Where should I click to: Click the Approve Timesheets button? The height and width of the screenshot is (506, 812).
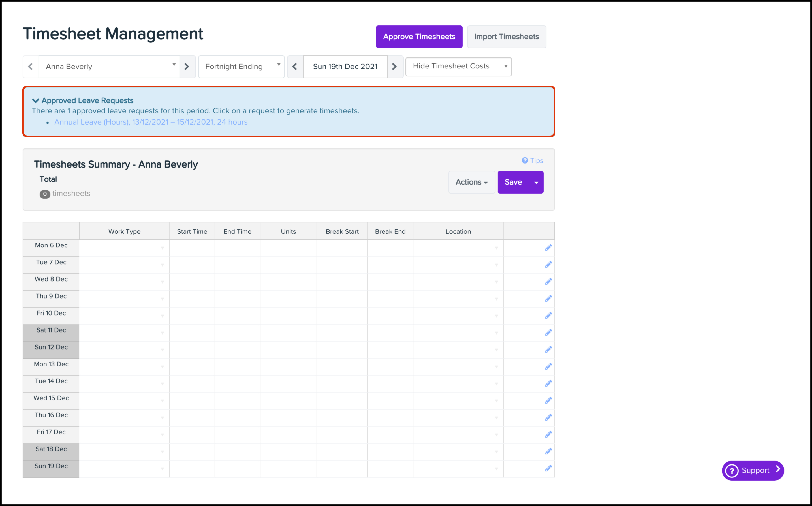click(x=419, y=37)
